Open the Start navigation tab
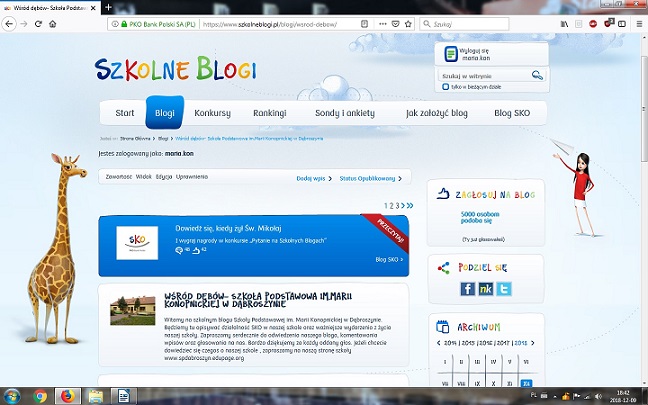The width and height of the screenshot is (648, 405). (x=125, y=113)
